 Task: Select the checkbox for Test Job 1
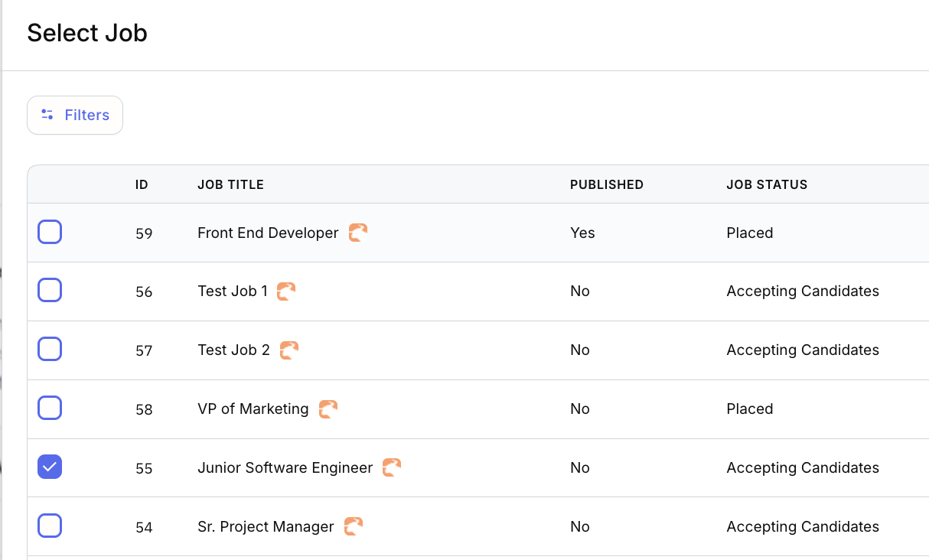50,291
